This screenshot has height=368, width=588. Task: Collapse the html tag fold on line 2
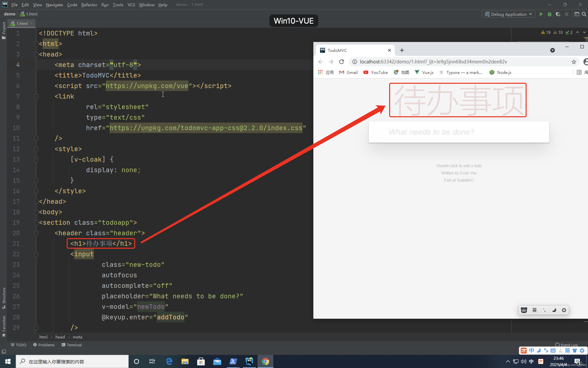click(x=36, y=44)
